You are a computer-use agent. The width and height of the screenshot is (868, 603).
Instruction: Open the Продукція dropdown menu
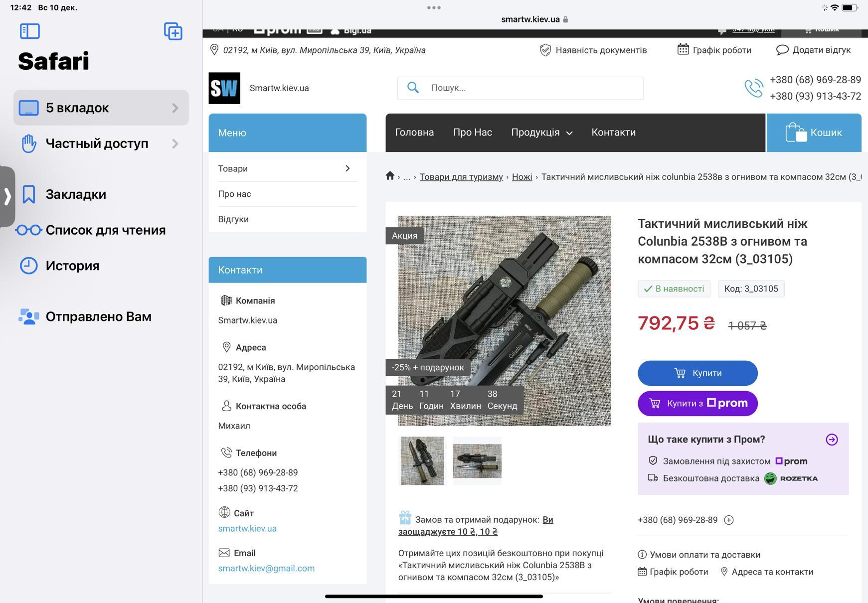[541, 133]
